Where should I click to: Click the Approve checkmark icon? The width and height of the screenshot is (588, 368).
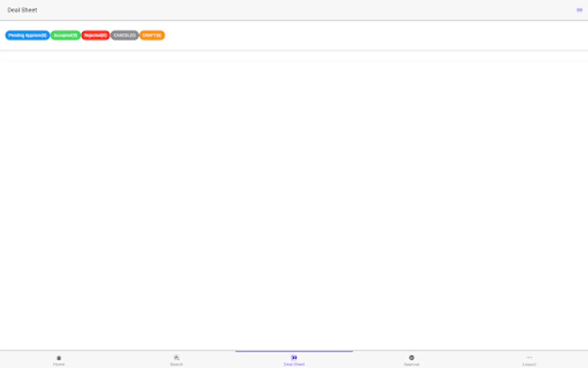411,357
